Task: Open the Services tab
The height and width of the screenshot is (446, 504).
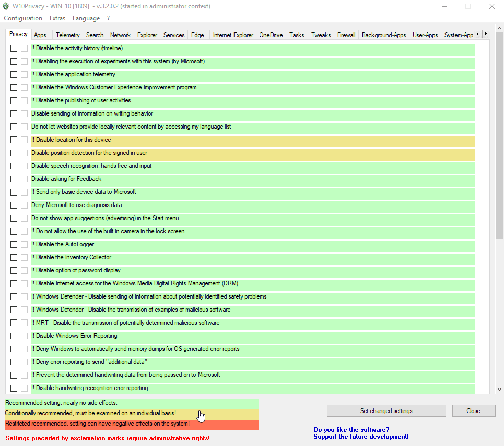Action: point(174,35)
